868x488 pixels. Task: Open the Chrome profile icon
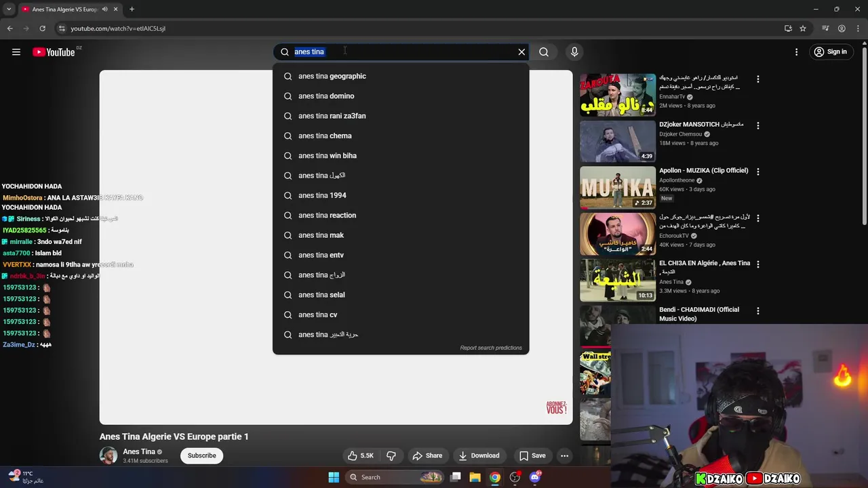(x=842, y=28)
